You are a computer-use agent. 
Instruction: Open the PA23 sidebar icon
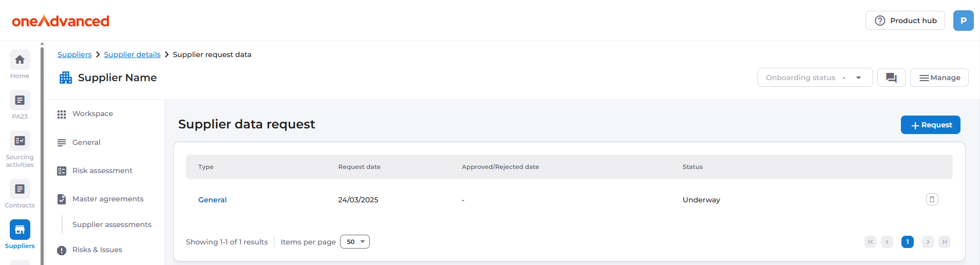tap(20, 101)
